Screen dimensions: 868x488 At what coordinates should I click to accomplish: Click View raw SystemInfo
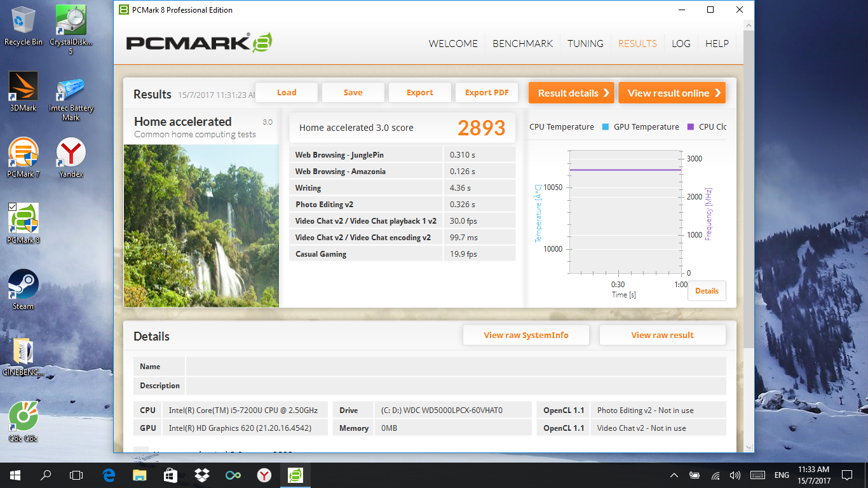click(x=526, y=335)
